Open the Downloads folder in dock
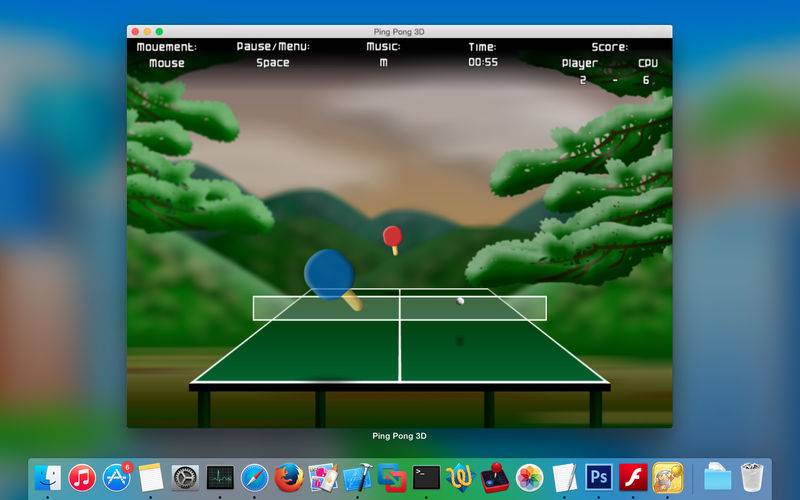This screenshot has height=500, width=800. click(717, 477)
